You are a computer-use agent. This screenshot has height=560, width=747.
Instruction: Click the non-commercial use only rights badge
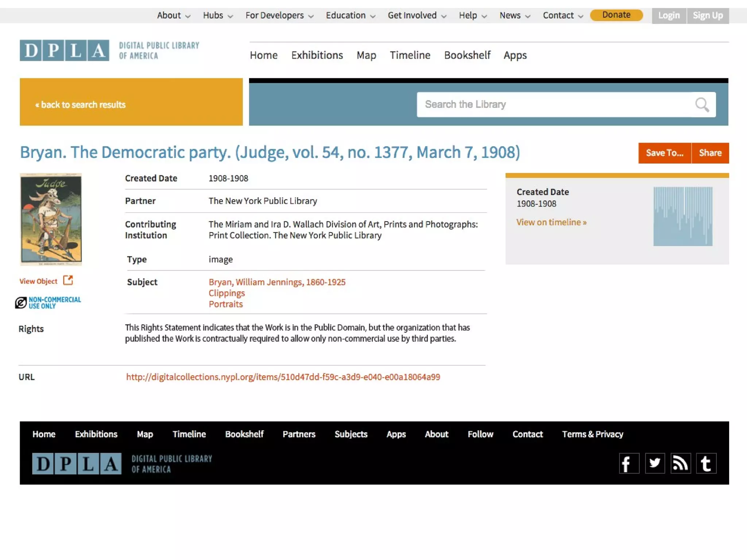point(48,303)
